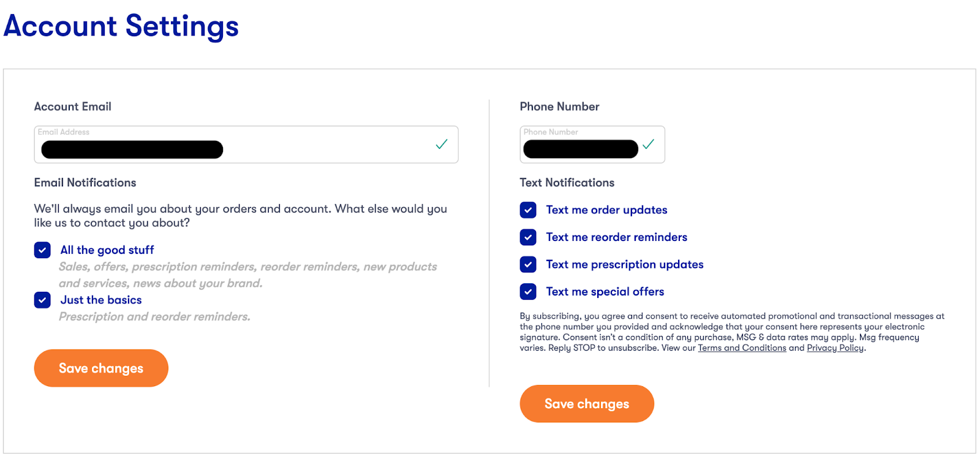Uncheck the 'All the good stuff' checkbox
The width and height of the screenshot is (980, 461).
pyautogui.click(x=42, y=250)
